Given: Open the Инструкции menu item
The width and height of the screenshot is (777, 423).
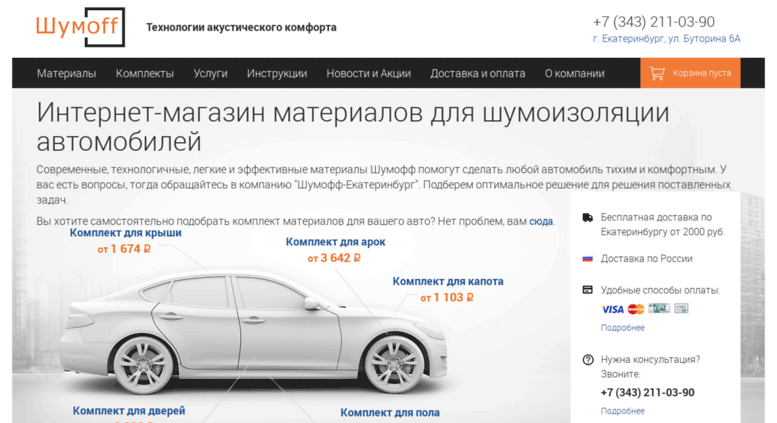Looking at the screenshot, I should coord(277,73).
